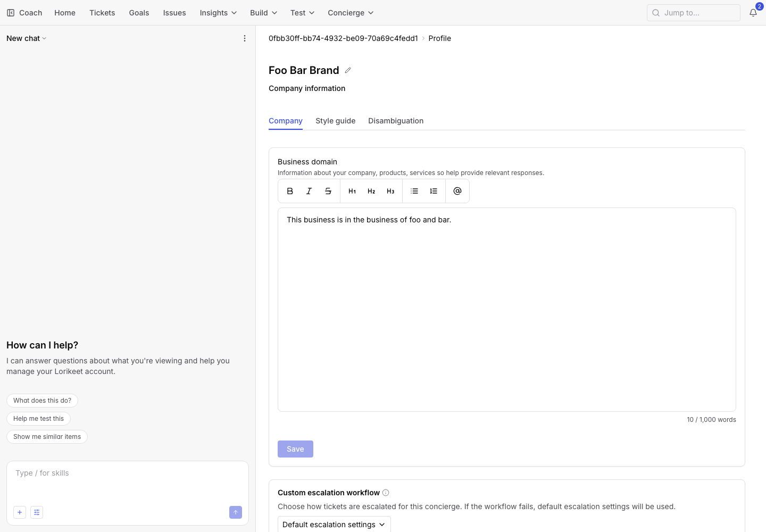Expand the New chat dropdown
Viewport: 766px width, 532px height.
[27, 38]
